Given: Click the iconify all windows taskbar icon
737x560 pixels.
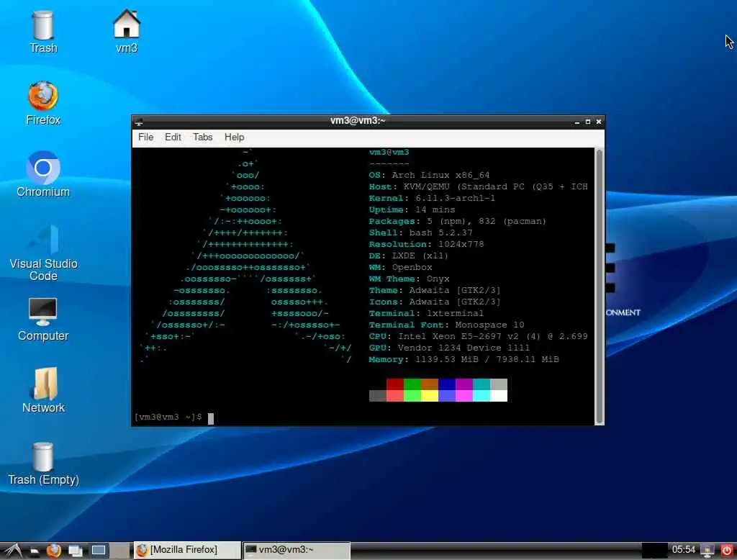Looking at the screenshot, I should pyautogui.click(x=75, y=550).
